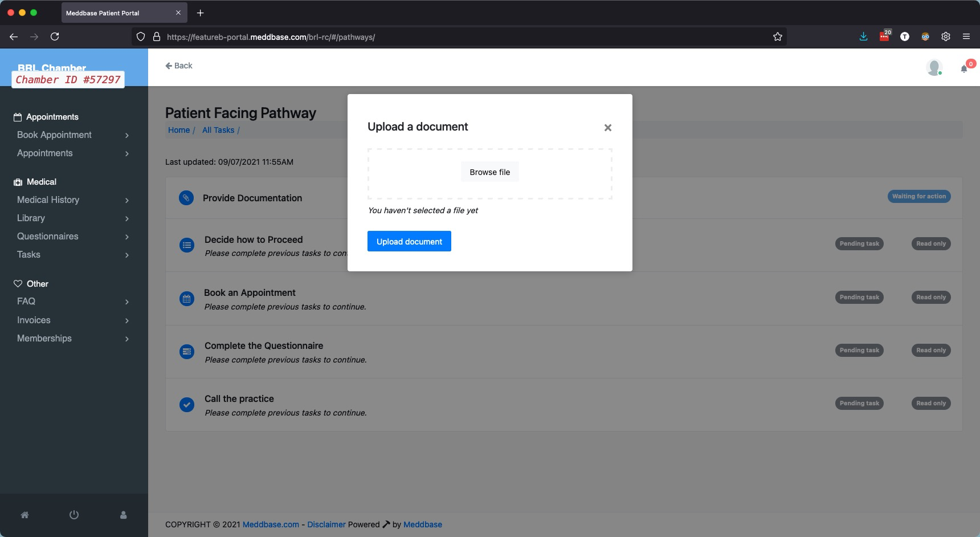Click the user avatar icon
Viewport: 980px width, 537px height.
pyautogui.click(x=933, y=67)
